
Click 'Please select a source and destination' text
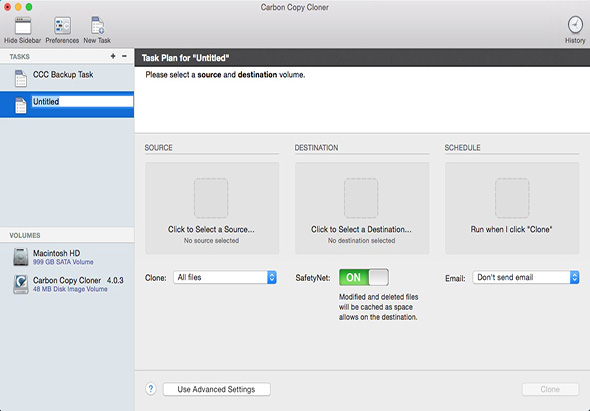pyautogui.click(x=225, y=75)
